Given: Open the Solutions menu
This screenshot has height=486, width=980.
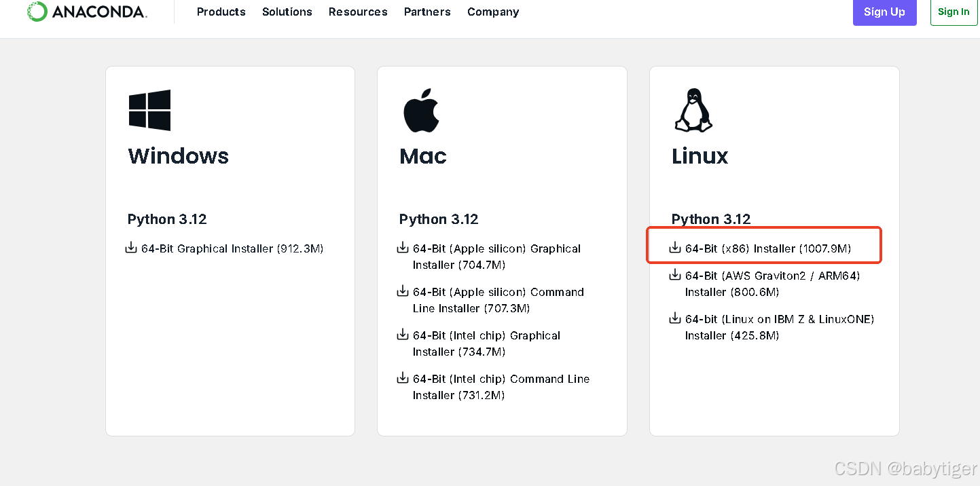Looking at the screenshot, I should [x=287, y=12].
